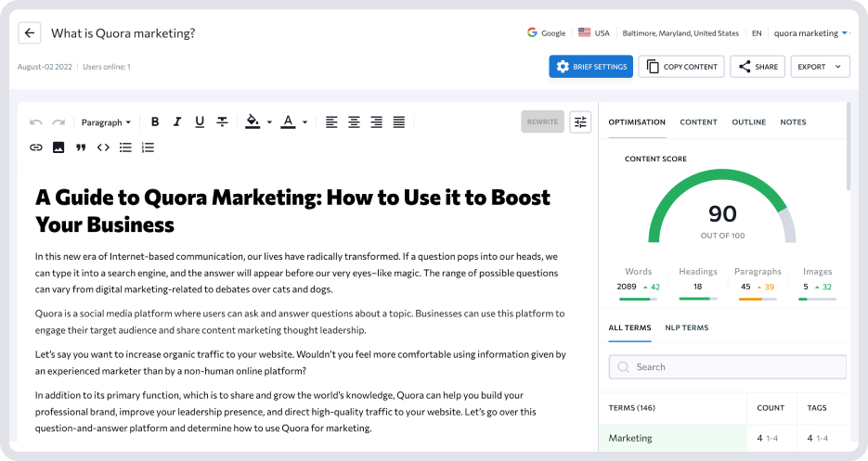Click the Headings progress bar

click(x=698, y=299)
